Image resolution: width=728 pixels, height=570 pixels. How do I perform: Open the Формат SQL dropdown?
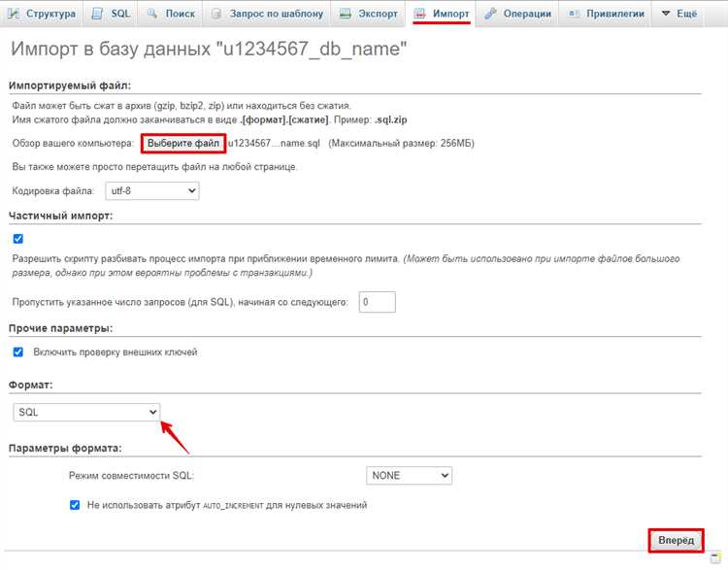click(86, 412)
